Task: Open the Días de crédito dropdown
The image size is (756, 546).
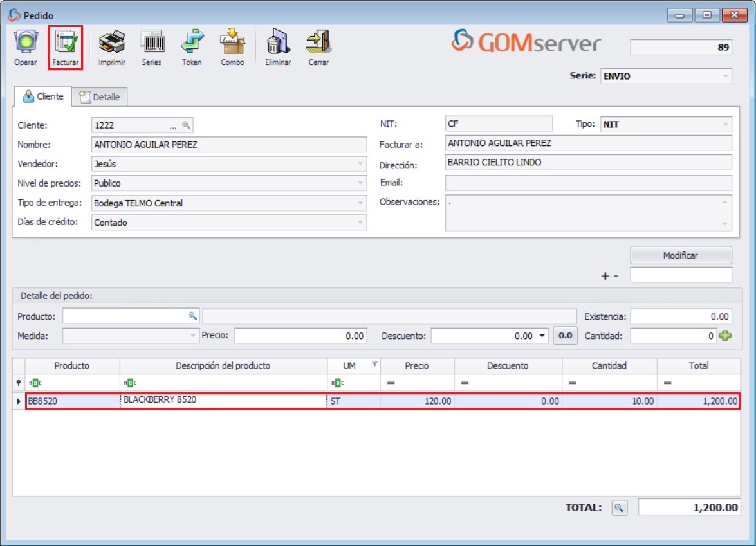Action: coord(360,223)
